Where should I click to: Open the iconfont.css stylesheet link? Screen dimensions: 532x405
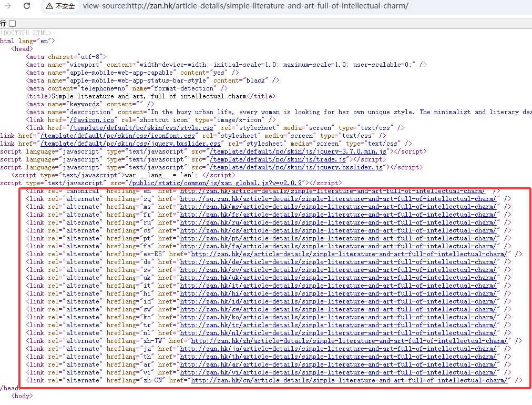pyautogui.click(x=118, y=136)
